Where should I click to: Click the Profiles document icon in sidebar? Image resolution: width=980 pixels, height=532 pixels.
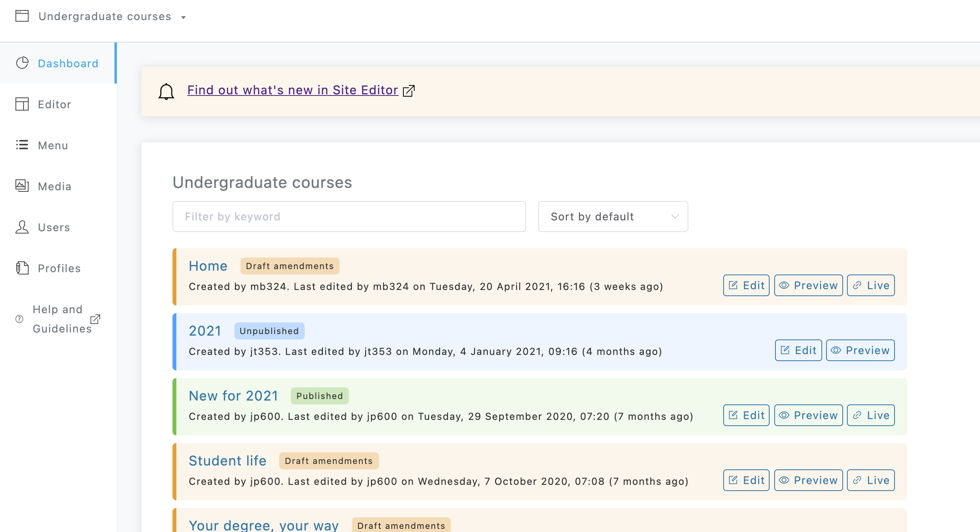tap(22, 268)
